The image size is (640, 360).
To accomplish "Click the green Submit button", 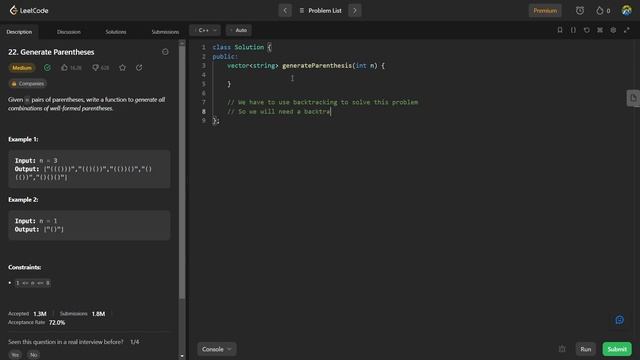I will [x=617, y=349].
